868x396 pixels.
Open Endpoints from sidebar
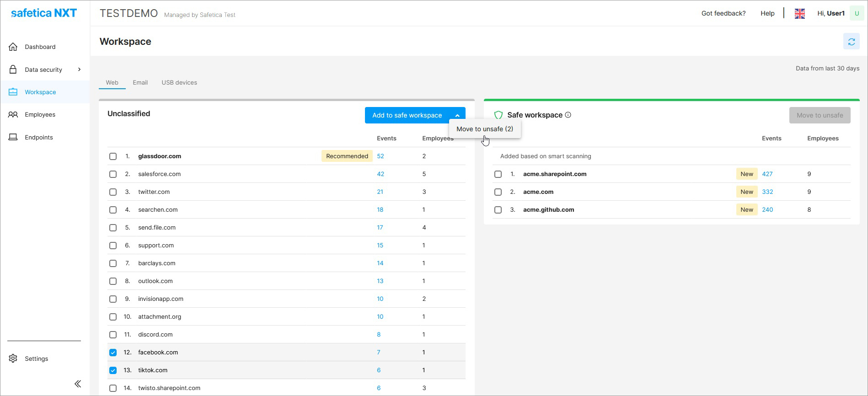[x=39, y=137]
